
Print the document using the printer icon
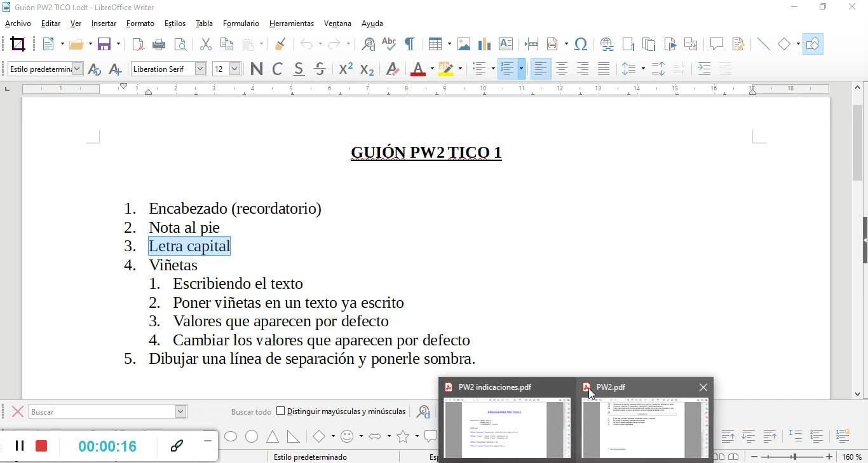[159, 44]
